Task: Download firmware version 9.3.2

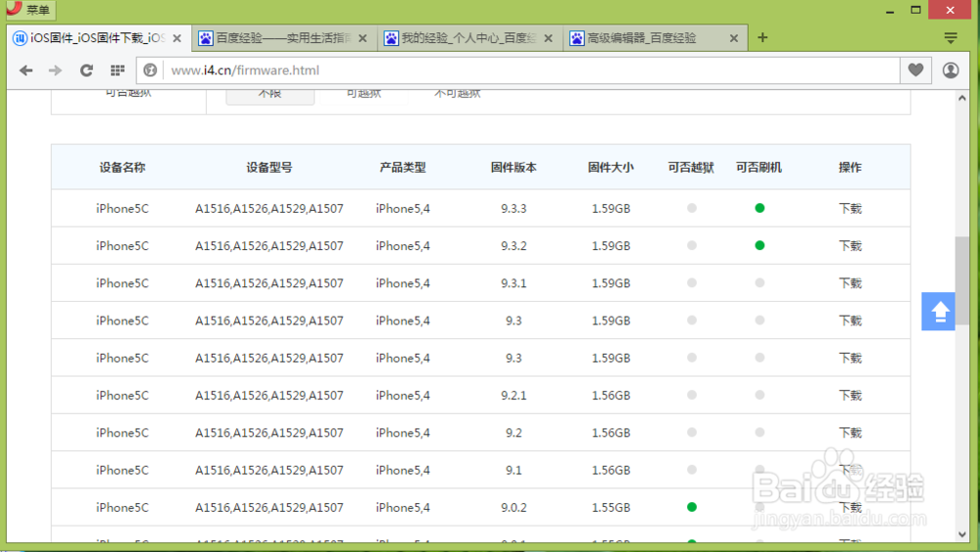Action: pyautogui.click(x=850, y=246)
